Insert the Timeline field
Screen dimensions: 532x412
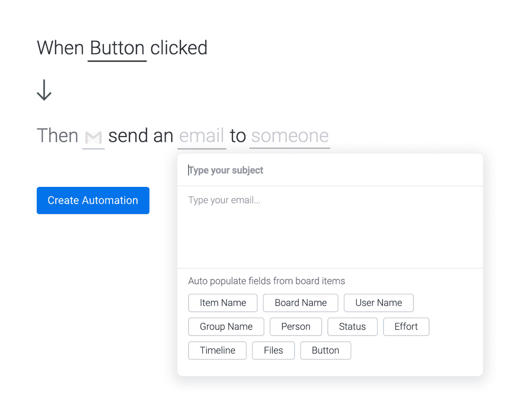(217, 350)
